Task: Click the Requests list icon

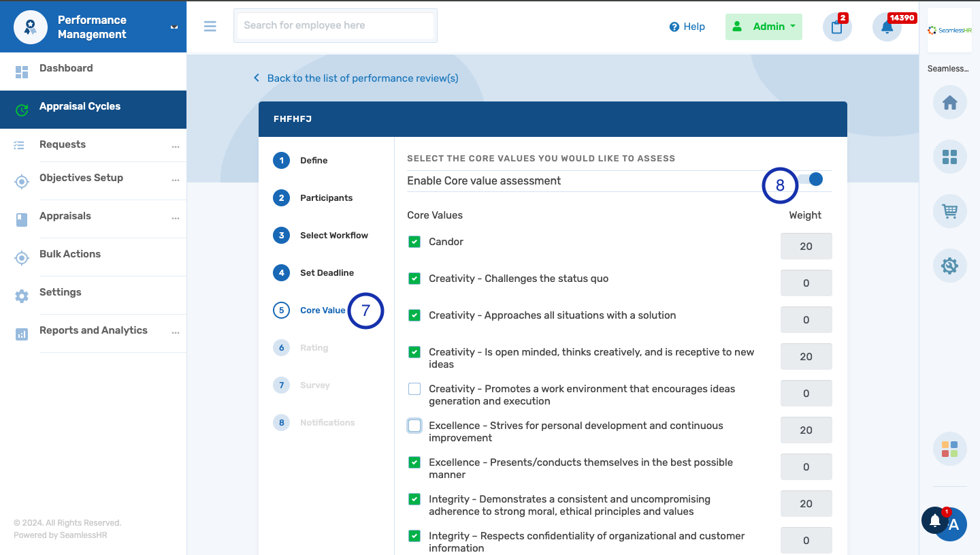Action: pos(19,145)
